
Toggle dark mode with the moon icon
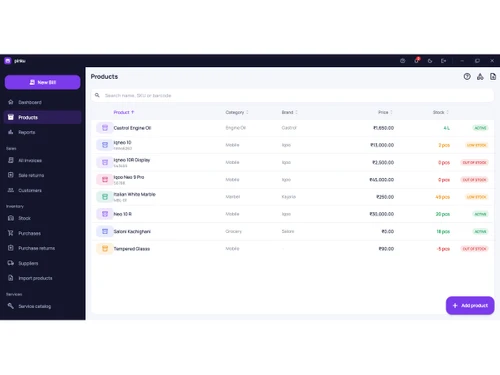tap(430, 61)
